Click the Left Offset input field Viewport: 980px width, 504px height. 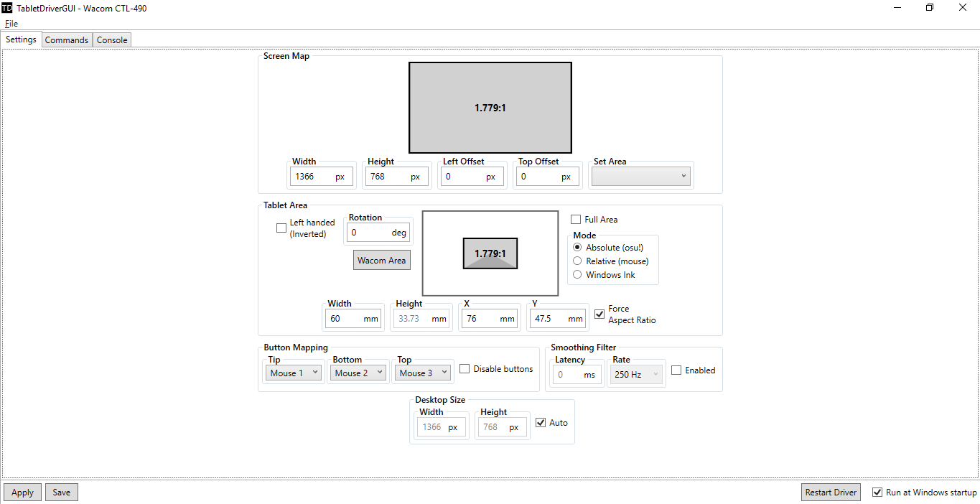tap(472, 176)
